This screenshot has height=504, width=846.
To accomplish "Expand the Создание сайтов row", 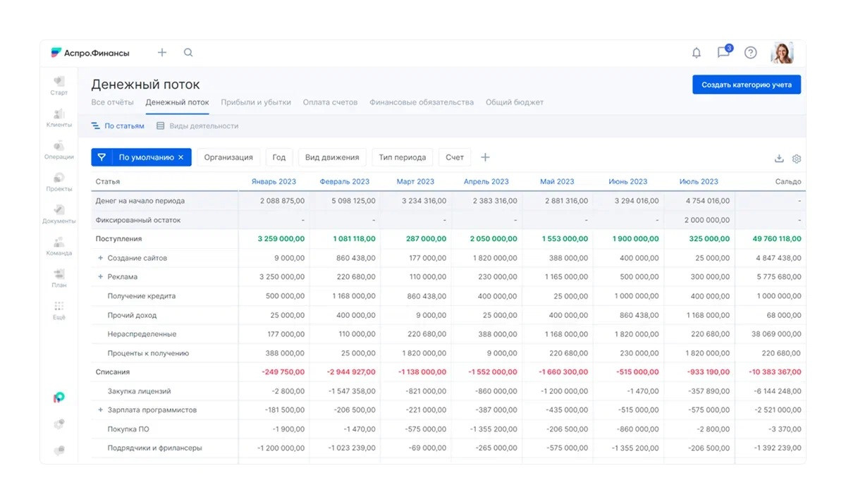I will point(100,258).
